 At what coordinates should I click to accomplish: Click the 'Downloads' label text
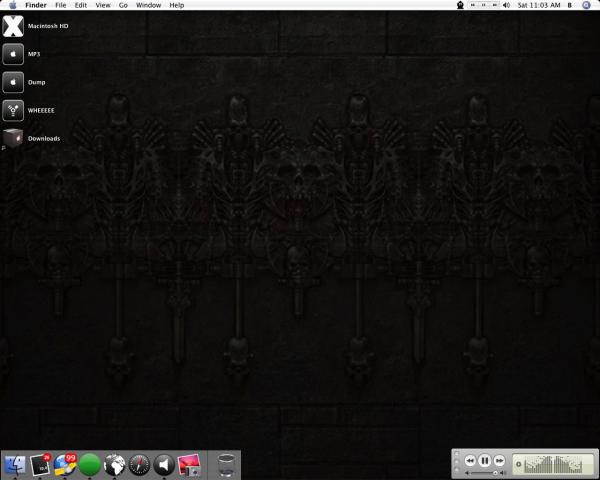[x=44, y=139]
